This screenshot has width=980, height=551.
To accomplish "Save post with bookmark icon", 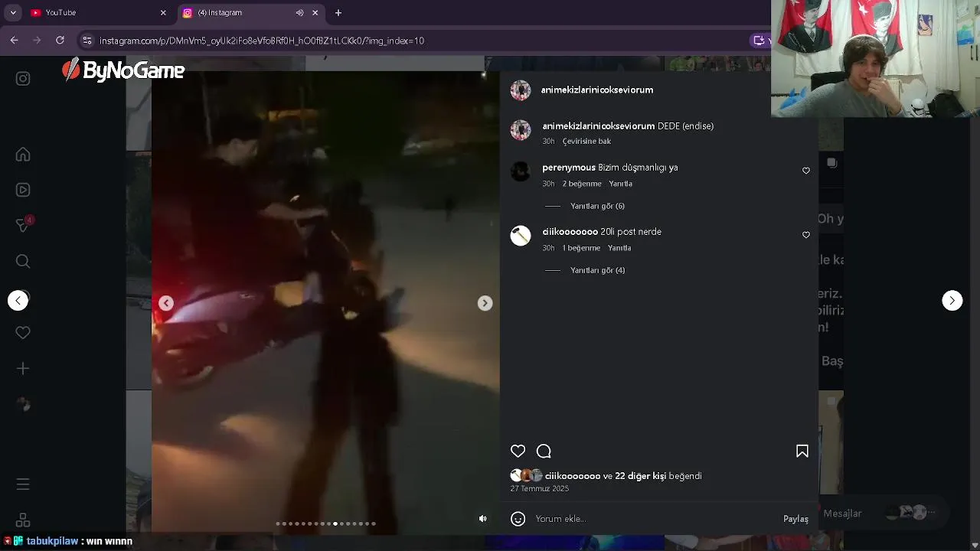I will click(802, 452).
